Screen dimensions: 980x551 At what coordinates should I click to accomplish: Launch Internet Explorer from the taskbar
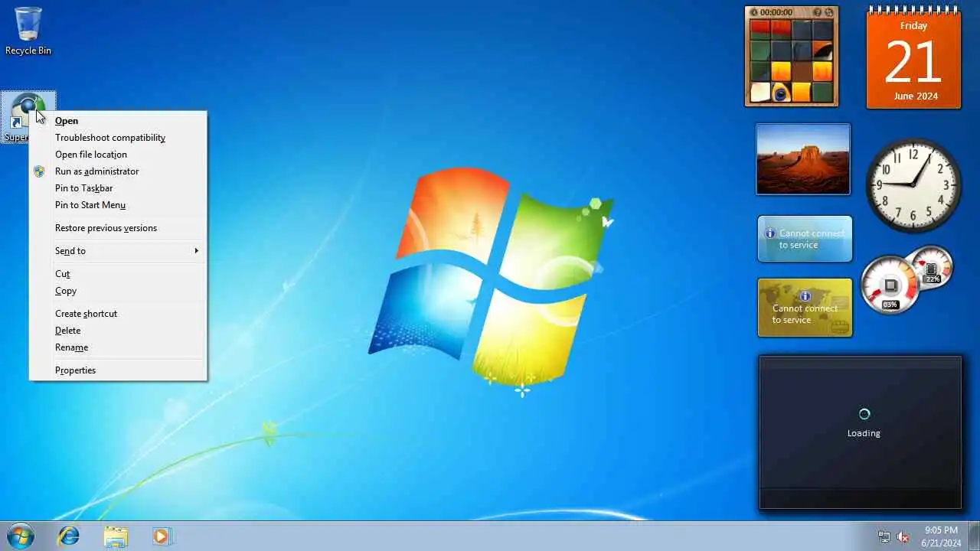[69, 536]
